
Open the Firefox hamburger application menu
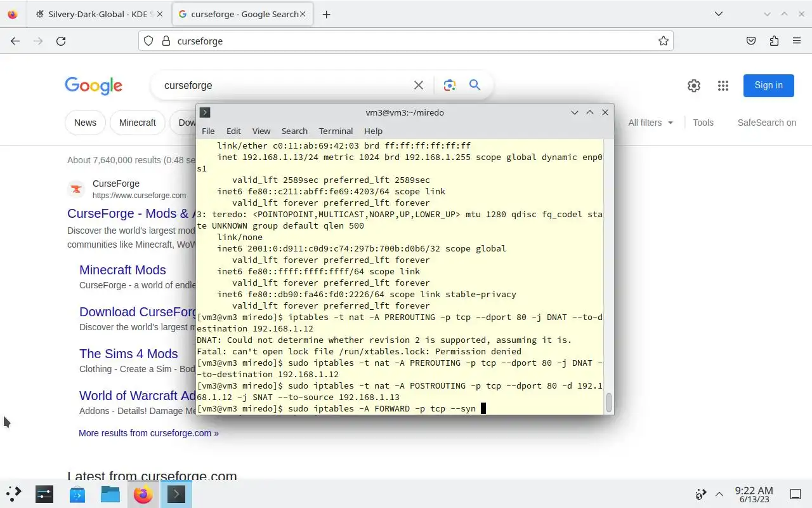pos(797,41)
